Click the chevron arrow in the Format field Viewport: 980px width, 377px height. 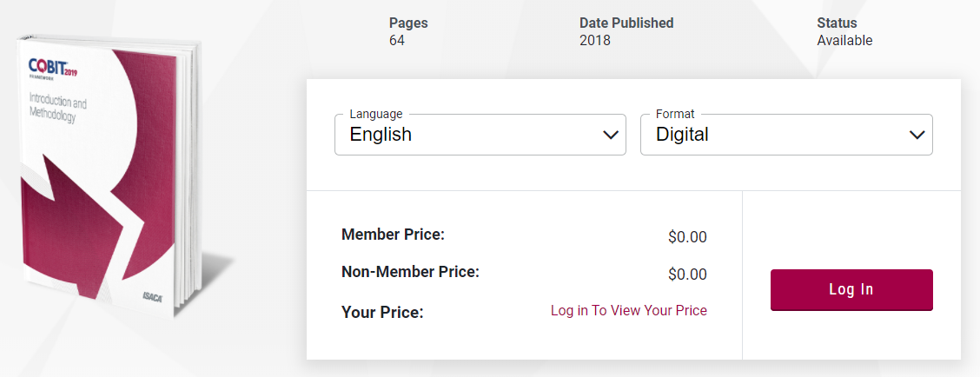[x=917, y=135]
